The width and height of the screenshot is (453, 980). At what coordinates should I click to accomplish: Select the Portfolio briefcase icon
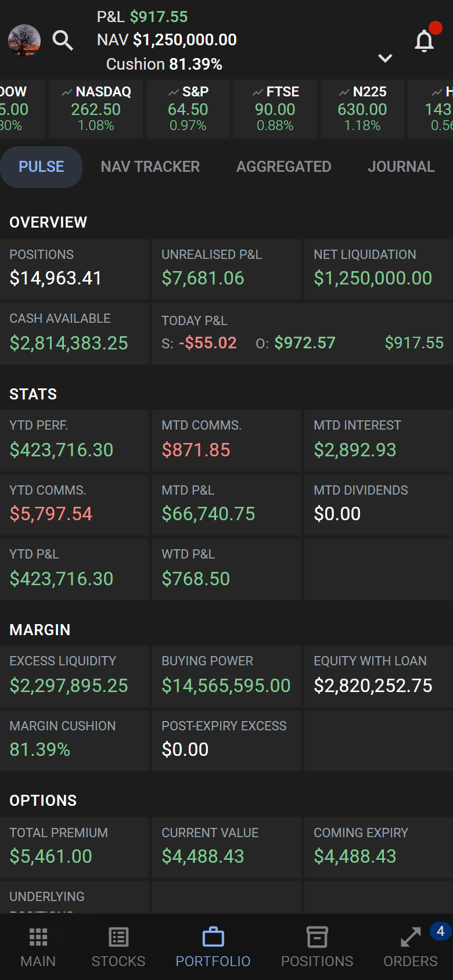[x=213, y=938]
